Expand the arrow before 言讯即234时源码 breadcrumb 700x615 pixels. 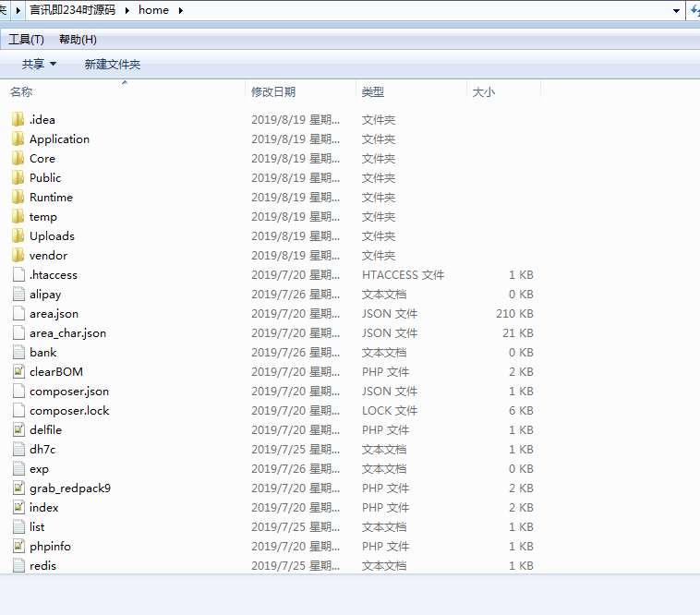[18, 10]
